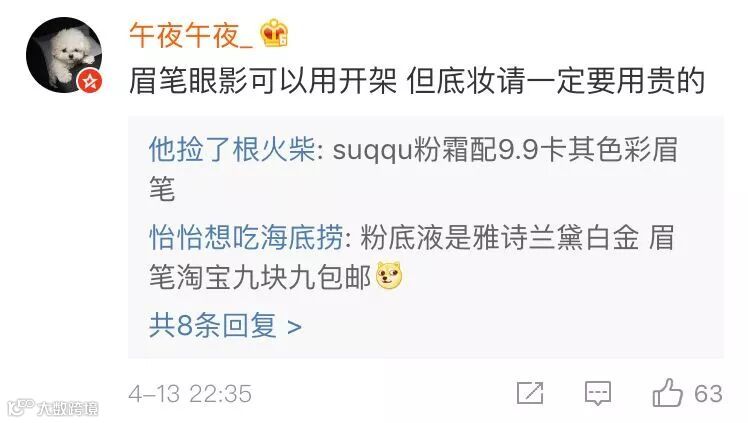Select the main comment text about 底妆
The image size is (748, 423).
pyautogui.click(x=417, y=81)
